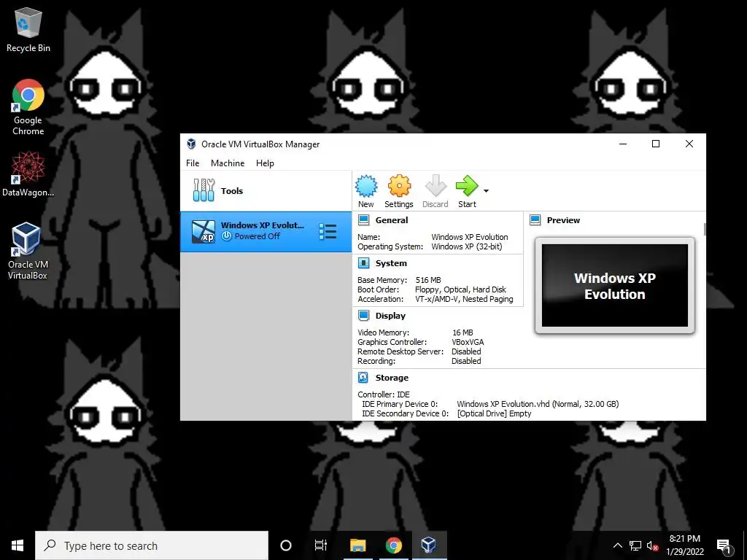Screen dimensions: 747x560
Task: Open the General settings header link
Action: click(392, 220)
